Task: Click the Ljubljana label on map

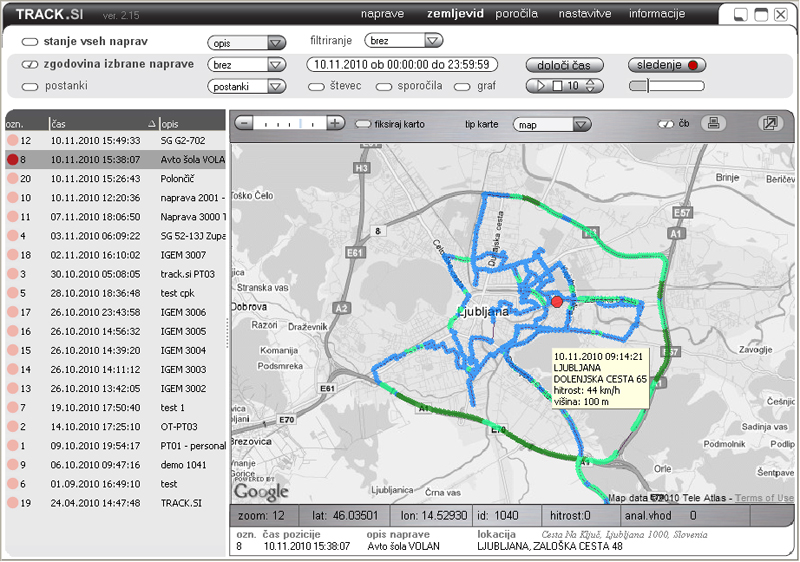Action: (482, 312)
